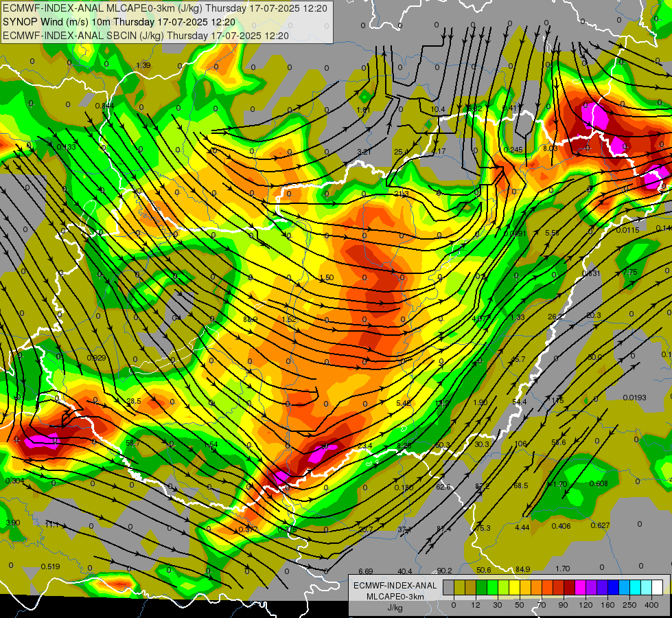Click the legend tick label 250

coord(629,605)
